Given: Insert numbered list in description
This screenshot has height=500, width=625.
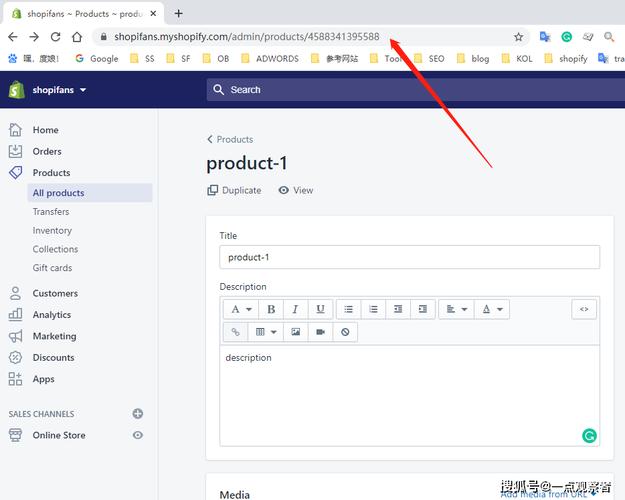Looking at the screenshot, I should point(373,309).
